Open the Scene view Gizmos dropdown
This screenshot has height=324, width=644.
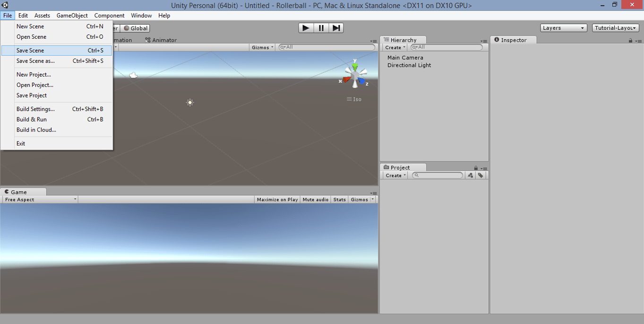tap(262, 47)
